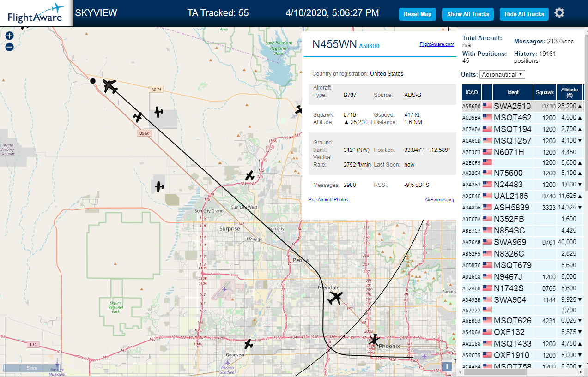Click the N455WN registration heading
Screen dimensions: 588x377
(x=334, y=44)
